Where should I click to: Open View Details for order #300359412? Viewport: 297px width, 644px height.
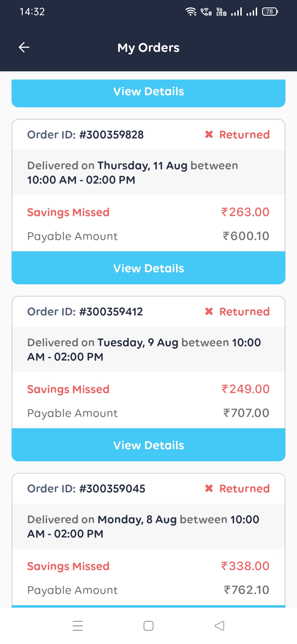148,445
